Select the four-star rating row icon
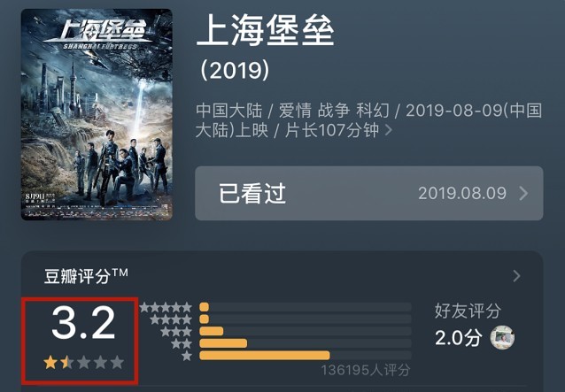This screenshot has height=392, width=565. click(171, 319)
